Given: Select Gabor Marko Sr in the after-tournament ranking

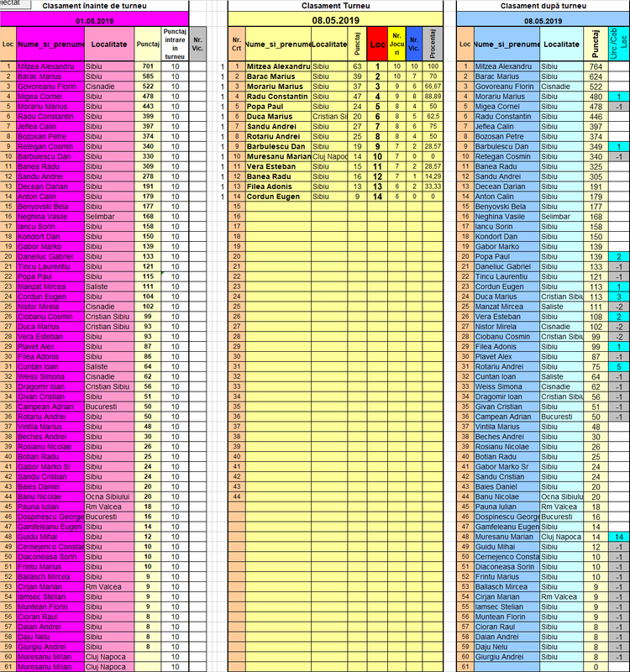Looking at the screenshot, I should click(507, 466).
